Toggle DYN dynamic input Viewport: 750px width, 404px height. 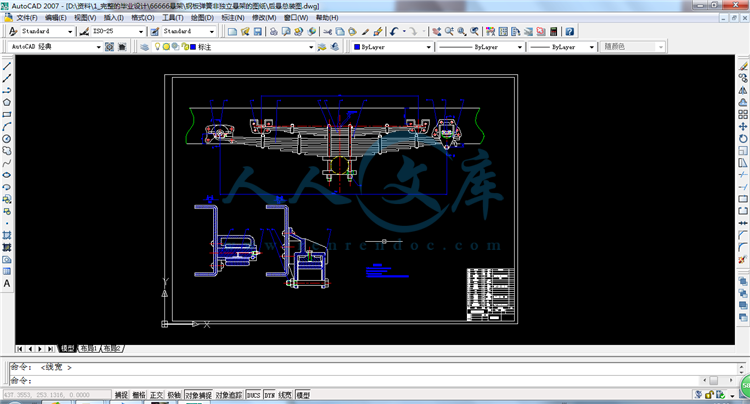tap(269, 395)
